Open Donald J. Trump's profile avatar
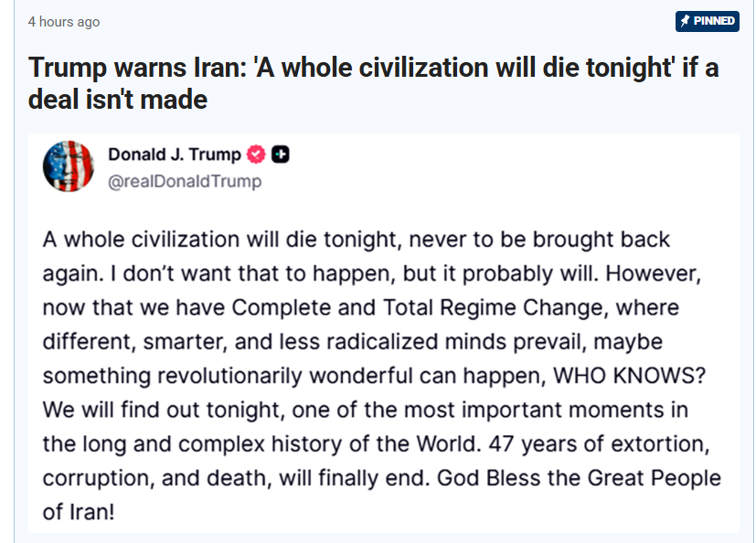 click(x=69, y=166)
